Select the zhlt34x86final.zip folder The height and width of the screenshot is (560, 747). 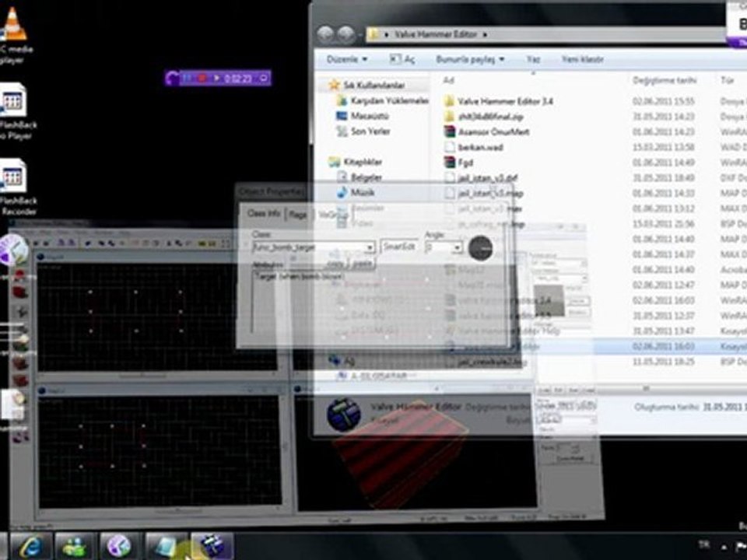click(x=483, y=117)
